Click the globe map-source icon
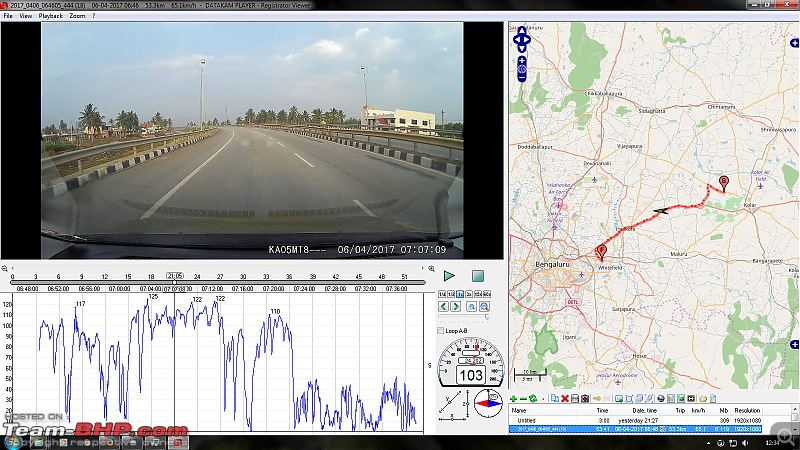The height and width of the screenshot is (450, 800). [x=661, y=398]
